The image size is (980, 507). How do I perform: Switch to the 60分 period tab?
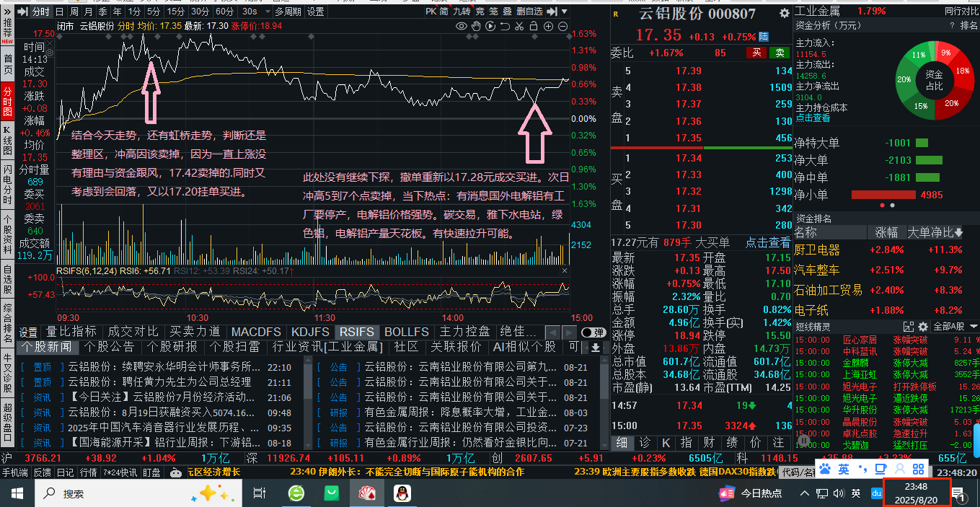click(x=225, y=12)
